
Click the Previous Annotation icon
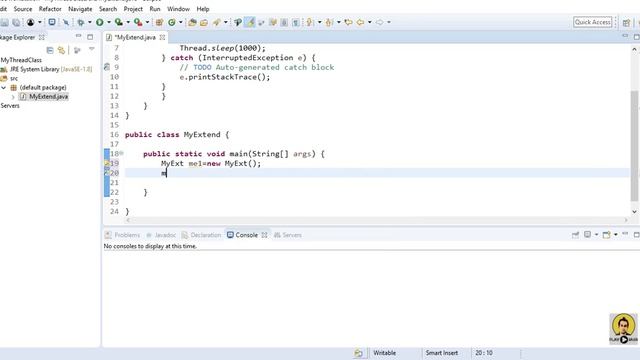pos(329,22)
